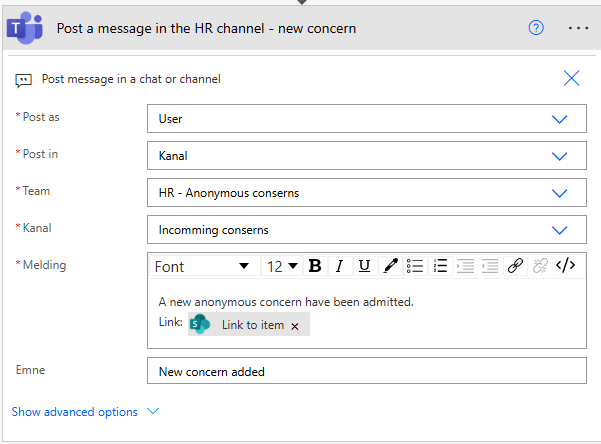Expand the Post in dropdown
This screenshot has height=444, width=601.
560,156
